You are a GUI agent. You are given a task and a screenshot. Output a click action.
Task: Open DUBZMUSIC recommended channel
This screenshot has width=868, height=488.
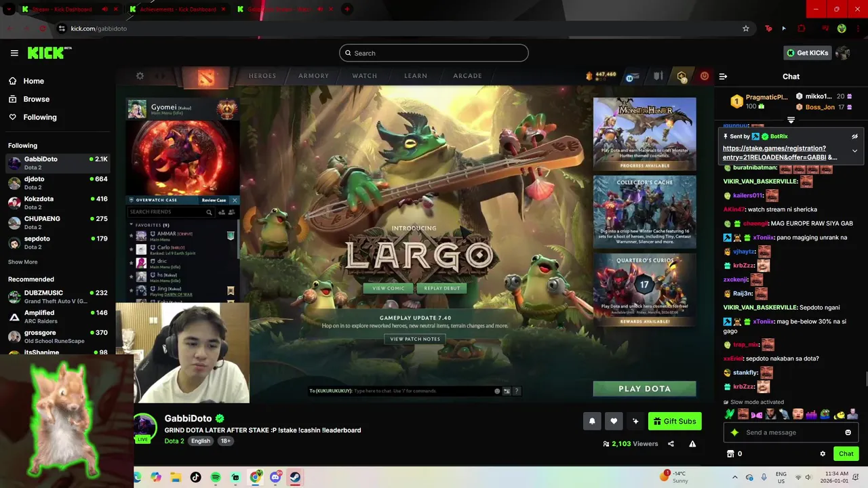pyautogui.click(x=58, y=297)
